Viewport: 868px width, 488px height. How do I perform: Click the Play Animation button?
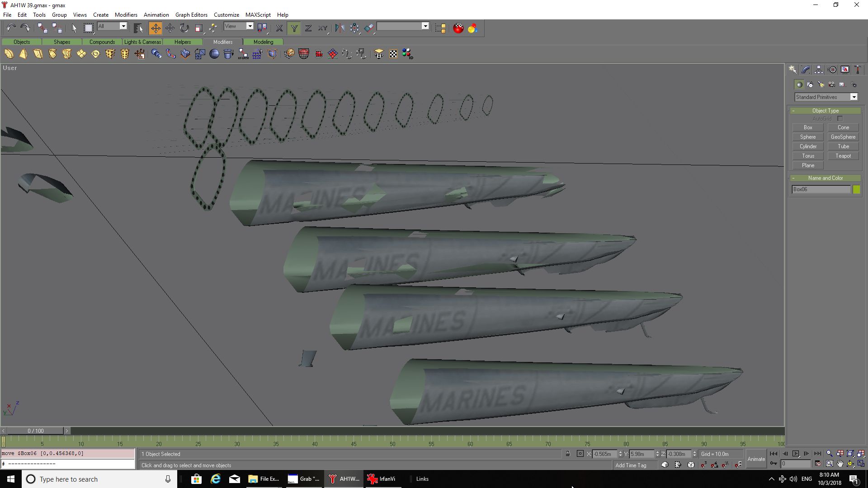coord(796,454)
